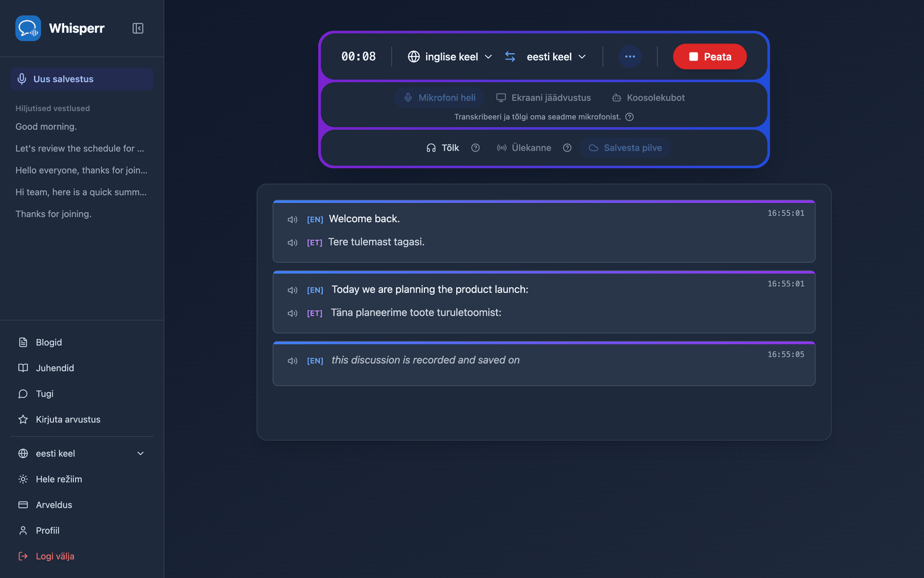This screenshot has width=924, height=578.
Task: Play audio for 'this discussion is recorded' line
Action: pos(292,361)
